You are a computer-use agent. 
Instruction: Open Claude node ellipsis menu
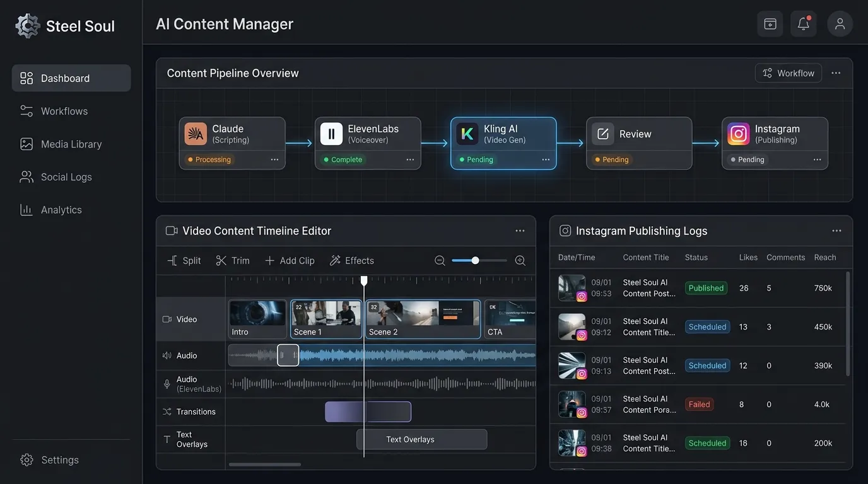coord(274,159)
